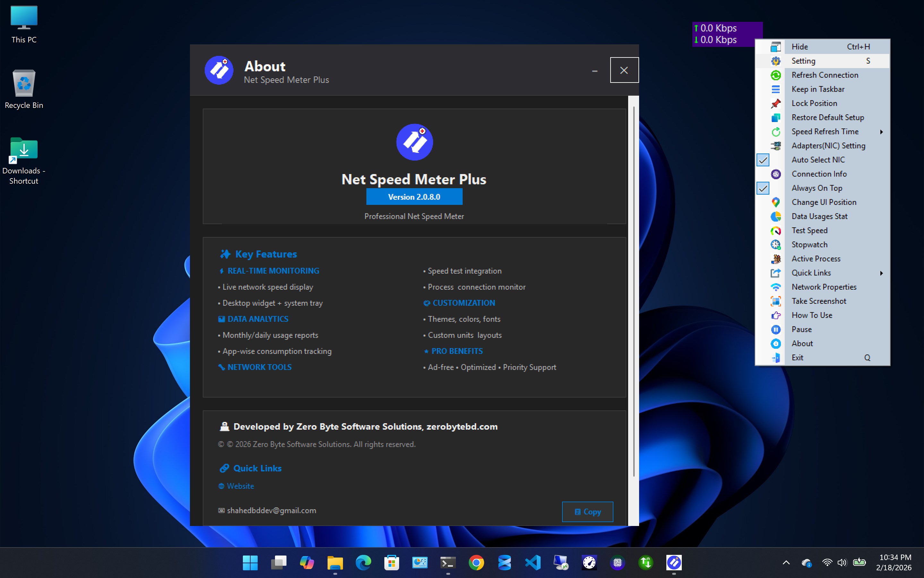The width and height of the screenshot is (924, 578).
Task: Choose Exit from the context menu
Action: coord(822,358)
